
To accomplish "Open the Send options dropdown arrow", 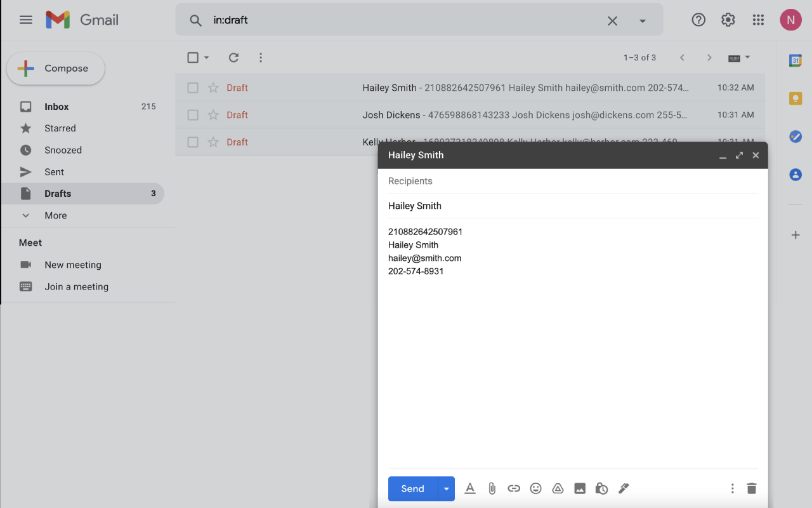I will (x=446, y=488).
